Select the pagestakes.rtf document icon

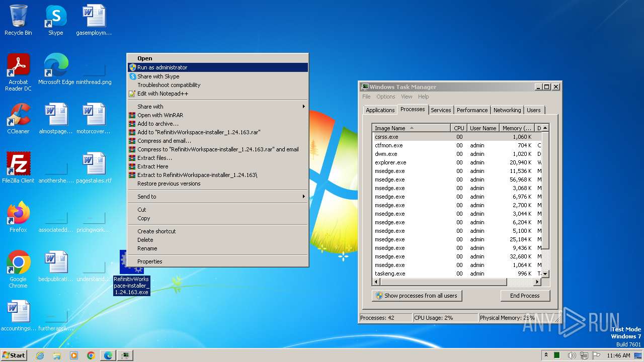[x=94, y=168]
